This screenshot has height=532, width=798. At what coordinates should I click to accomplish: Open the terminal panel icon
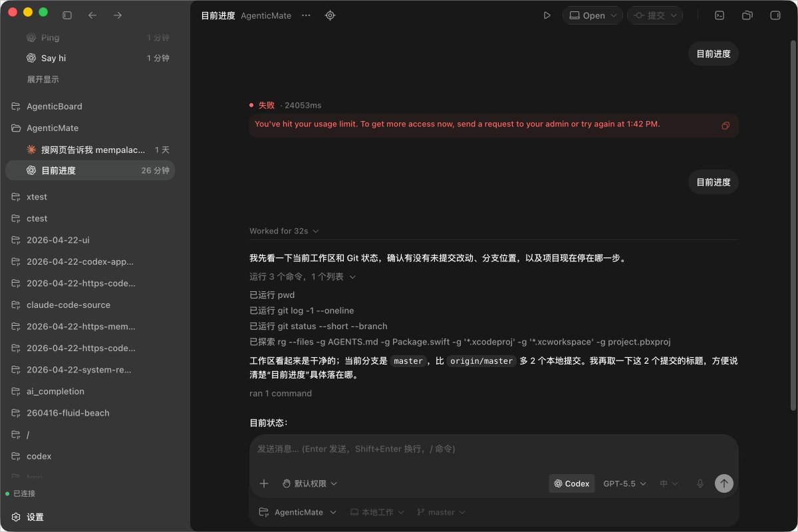pos(719,15)
